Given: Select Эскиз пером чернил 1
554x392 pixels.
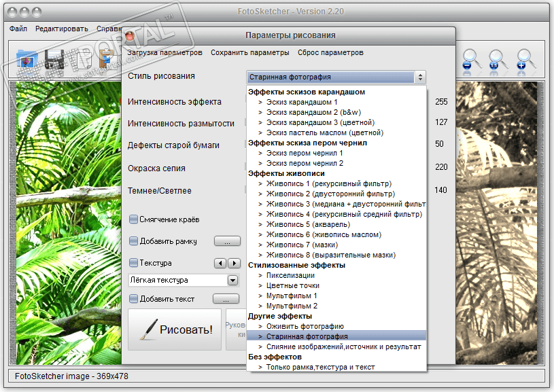Looking at the screenshot, I should (336, 154).
